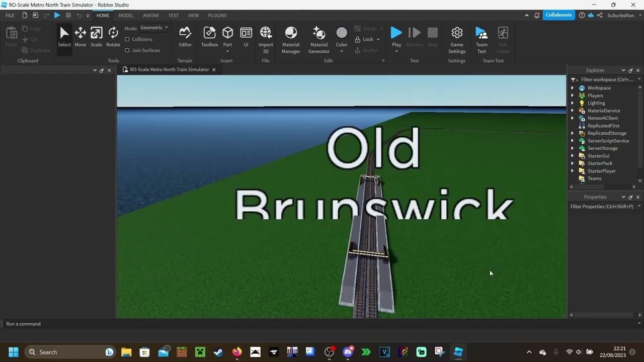
Task: Expand the Players tree node
Action: tap(572, 96)
